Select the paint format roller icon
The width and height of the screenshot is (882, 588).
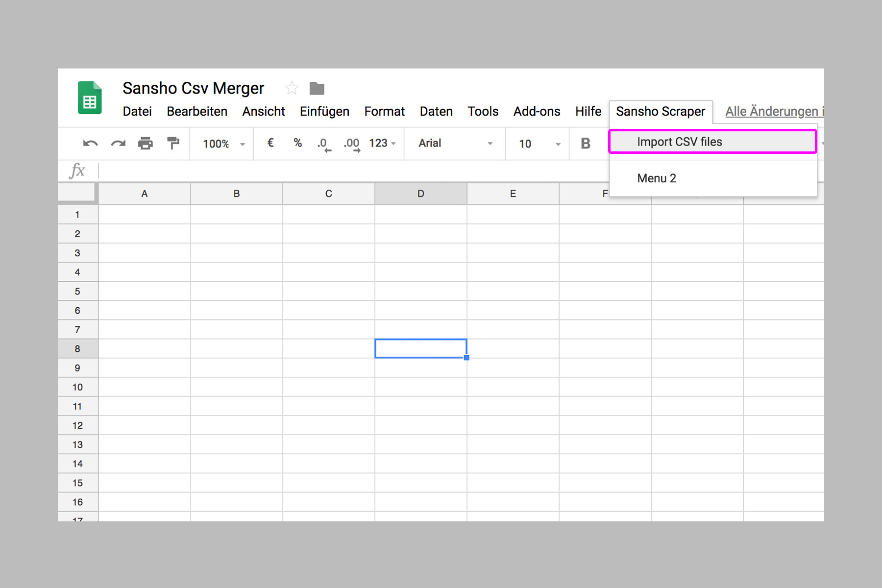tap(173, 143)
